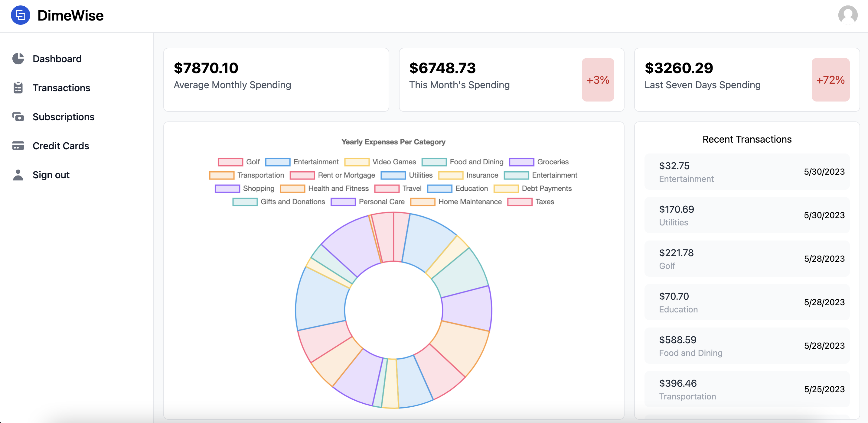Open the $588.59 Food and Dining transaction

tap(747, 346)
